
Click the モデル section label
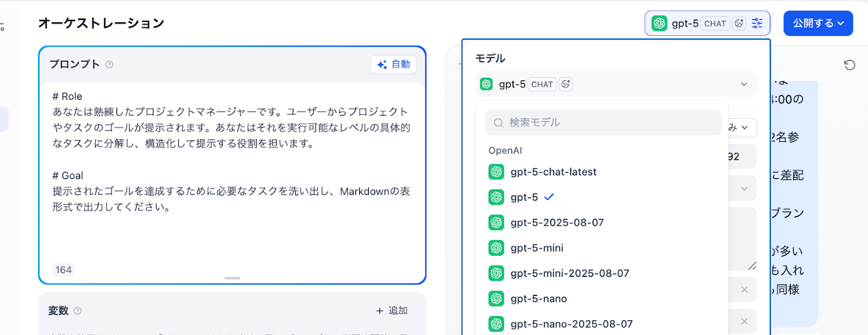pyautogui.click(x=490, y=58)
